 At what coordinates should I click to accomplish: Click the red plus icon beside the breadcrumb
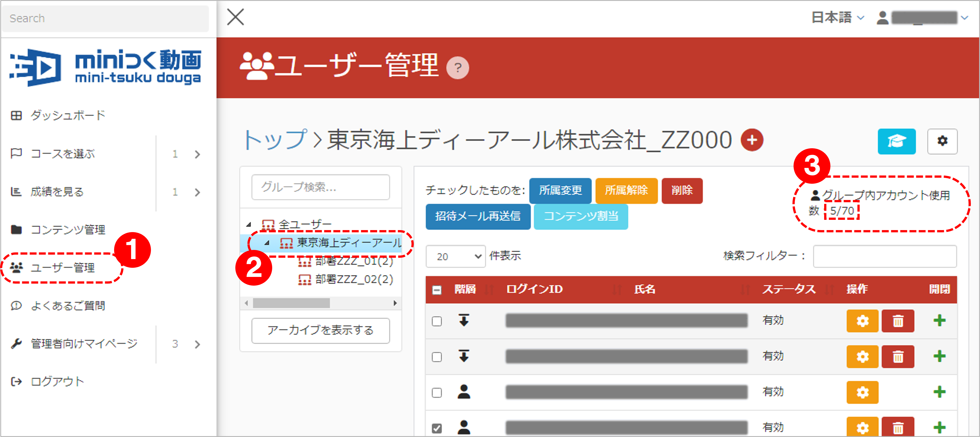coord(752,140)
